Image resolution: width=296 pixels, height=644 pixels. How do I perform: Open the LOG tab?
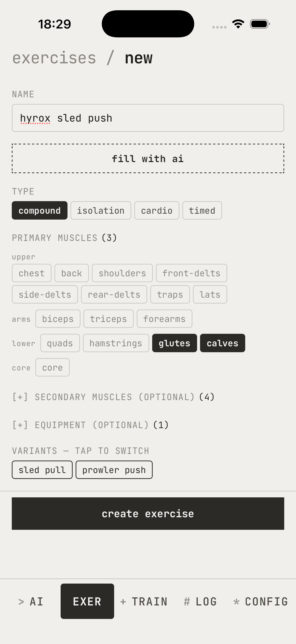(200, 602)
